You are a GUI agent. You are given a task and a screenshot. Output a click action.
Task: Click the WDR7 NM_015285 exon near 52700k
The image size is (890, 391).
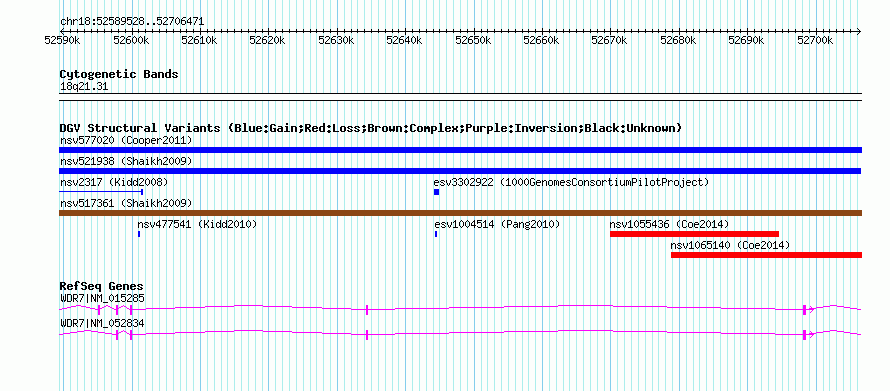point(804,309)
